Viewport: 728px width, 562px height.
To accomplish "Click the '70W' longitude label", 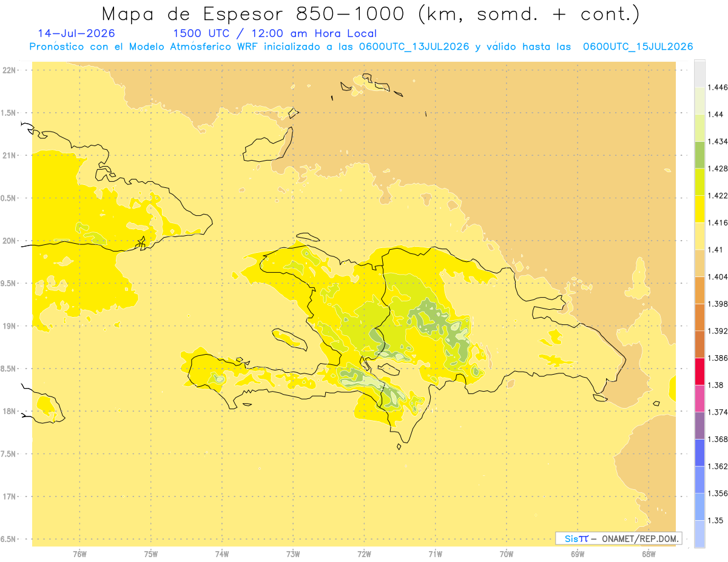I will point(507,554).
